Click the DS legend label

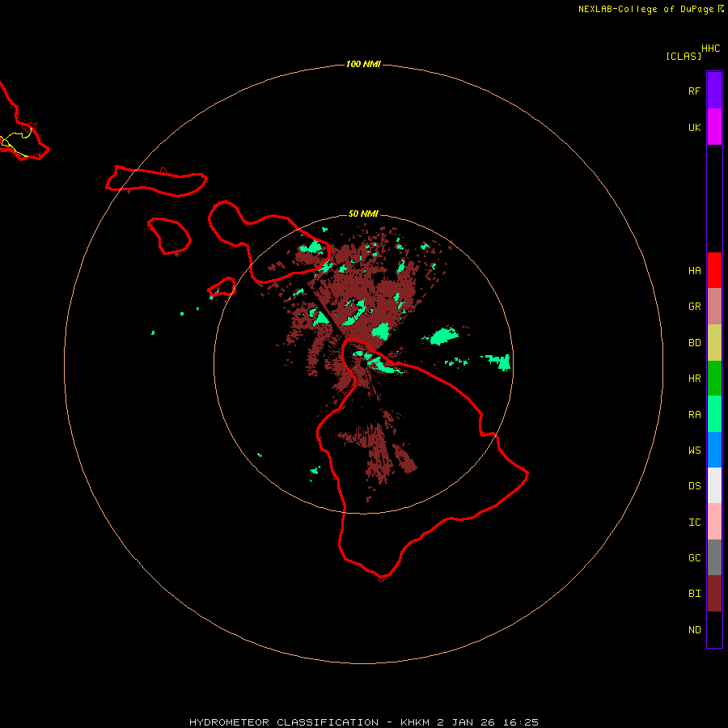(x=694, y=486)
